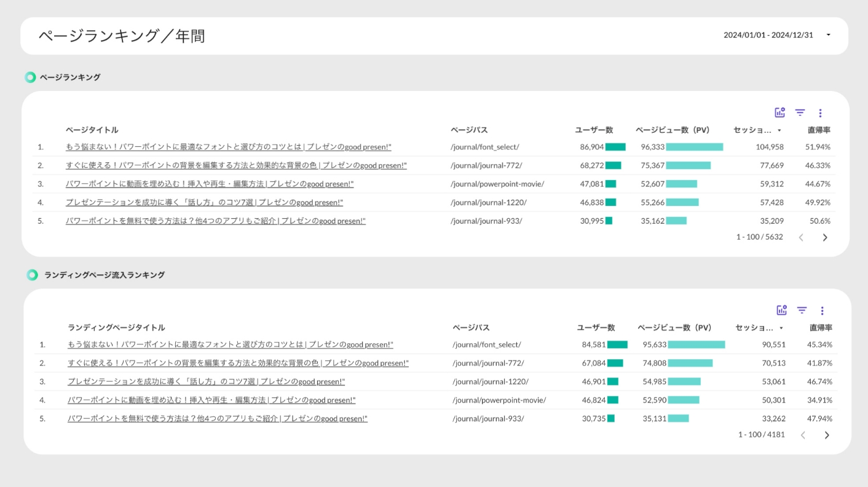Sort page ranking table by ユーザー数 header

click(594, 130)
